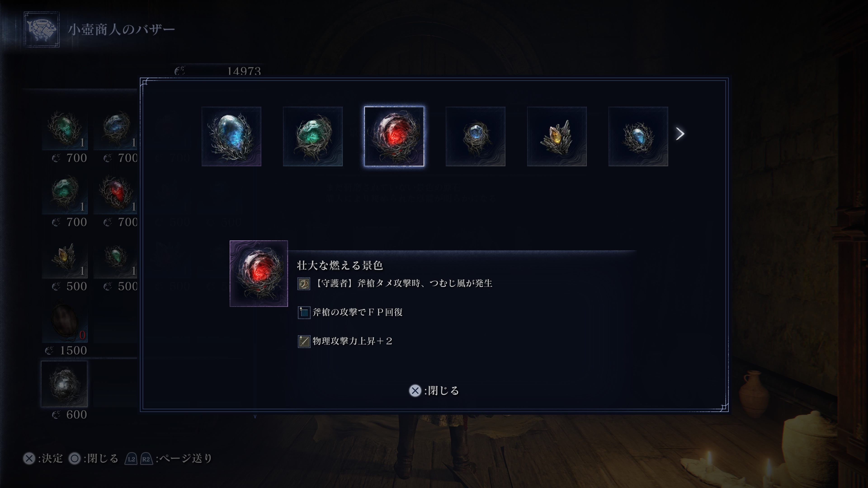868x488 pixels.
Task: Click the FP recovery effect icon
Action: pos(304,312)
